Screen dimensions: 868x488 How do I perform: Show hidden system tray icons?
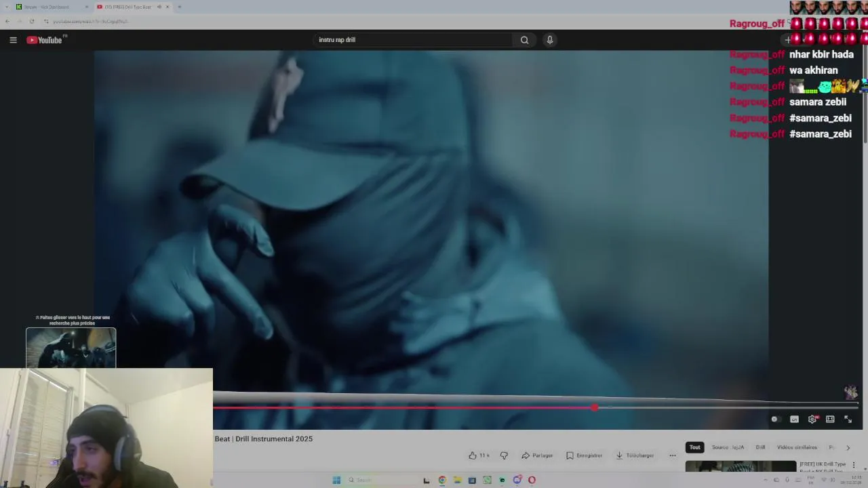point(766,480)
